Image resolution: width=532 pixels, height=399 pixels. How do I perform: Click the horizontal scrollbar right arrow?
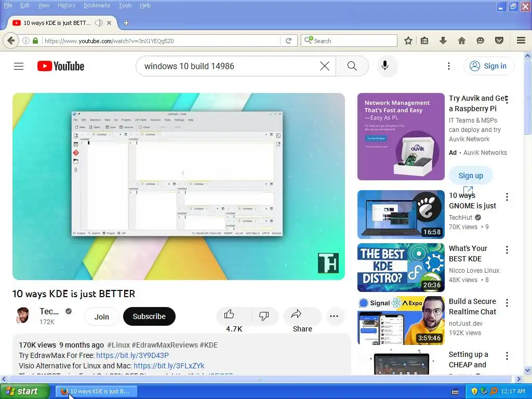click(x=518, y=379)
